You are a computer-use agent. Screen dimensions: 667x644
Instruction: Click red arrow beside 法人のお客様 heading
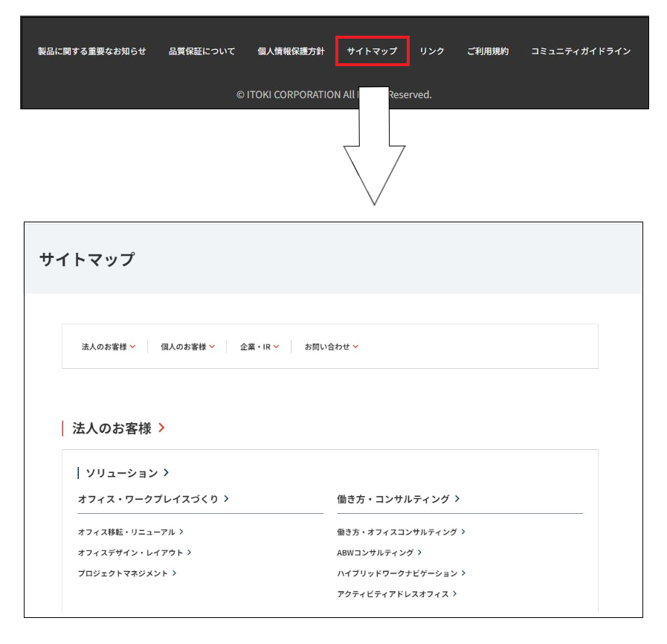click(x=161, y=428)
